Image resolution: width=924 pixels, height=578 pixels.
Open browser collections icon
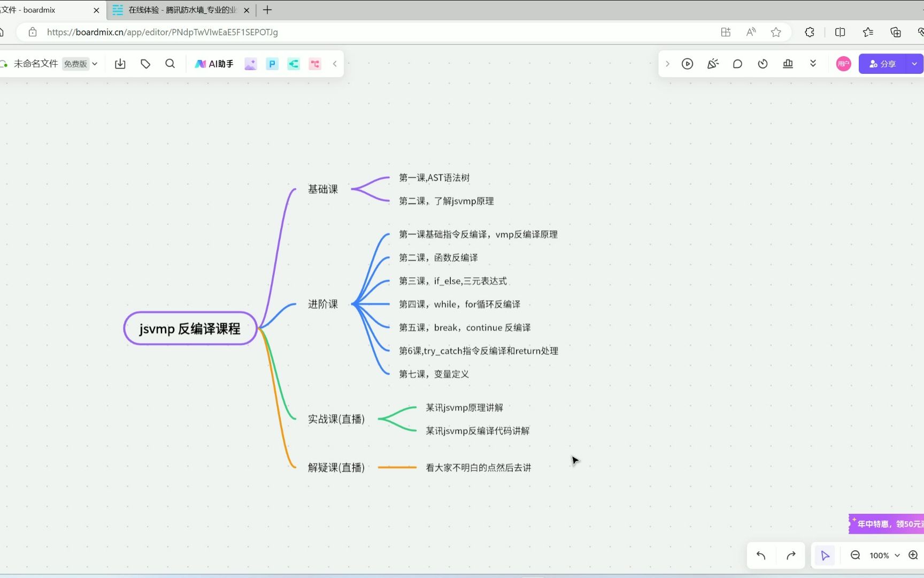point(896,32)
